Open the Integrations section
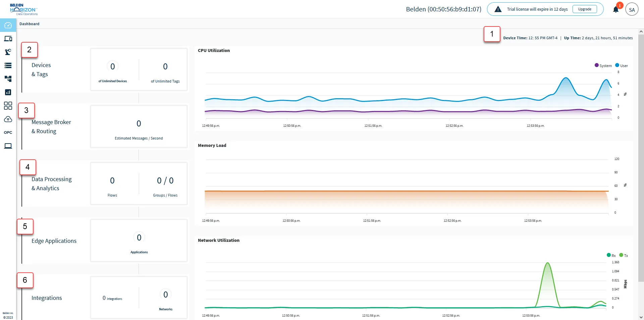This screenshot has height=320, width=644. point(47,298)
